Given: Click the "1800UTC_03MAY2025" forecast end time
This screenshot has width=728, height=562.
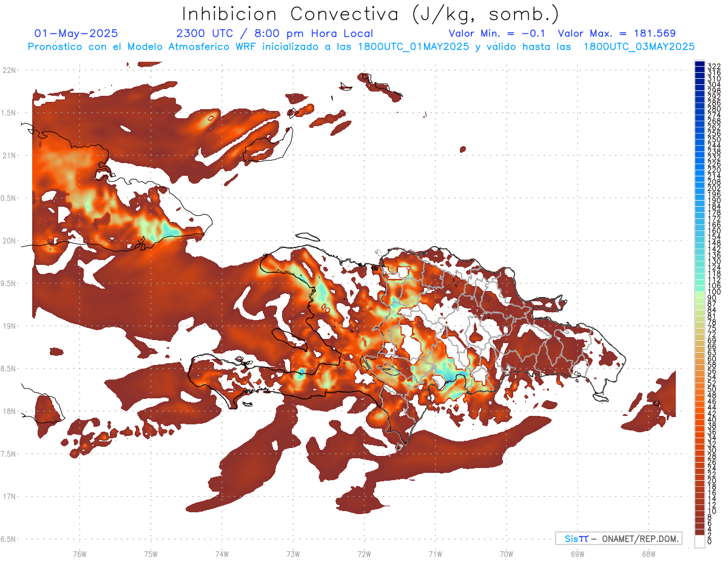Looking at the screenshot, I should coord(639,47).
